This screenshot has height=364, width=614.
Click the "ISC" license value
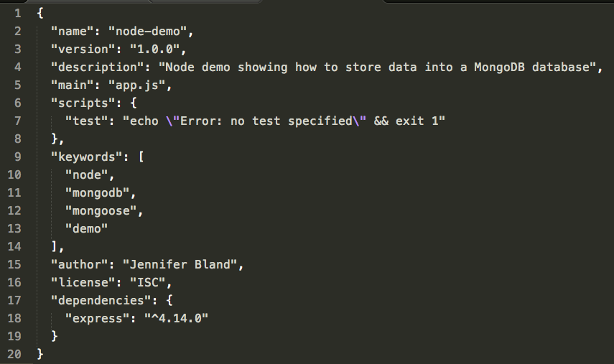147,282
